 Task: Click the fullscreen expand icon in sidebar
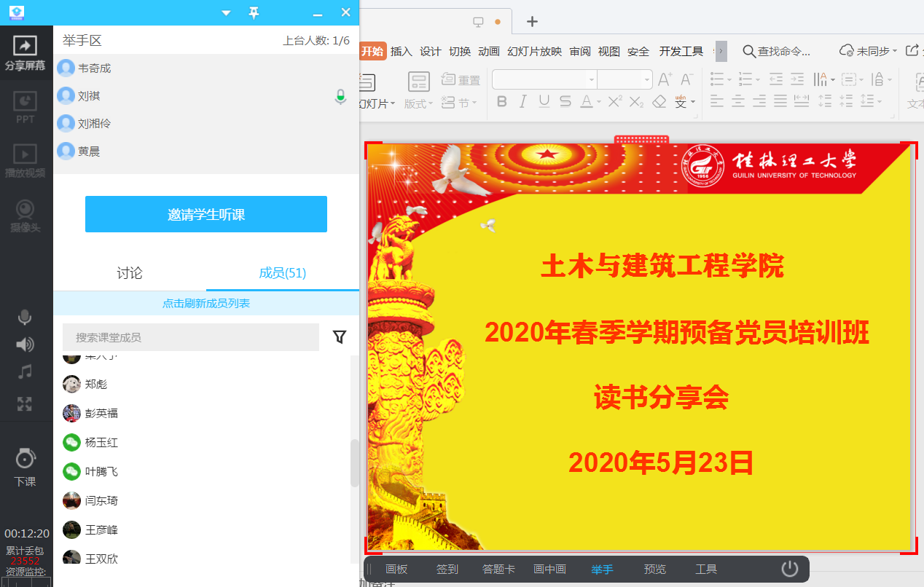coord(26,403)
